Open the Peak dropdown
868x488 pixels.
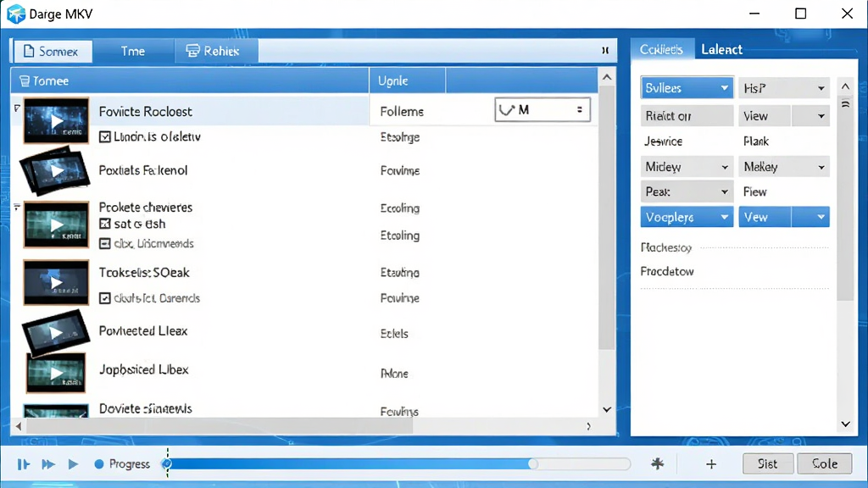687,192
